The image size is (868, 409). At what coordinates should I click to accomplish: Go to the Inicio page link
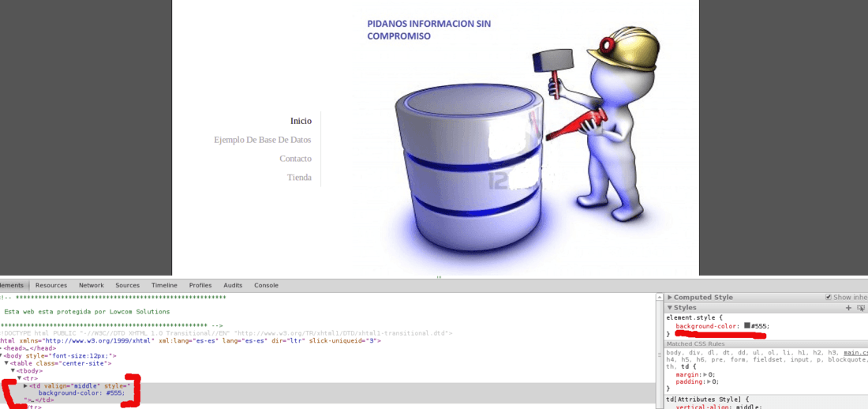click(301, 121)
